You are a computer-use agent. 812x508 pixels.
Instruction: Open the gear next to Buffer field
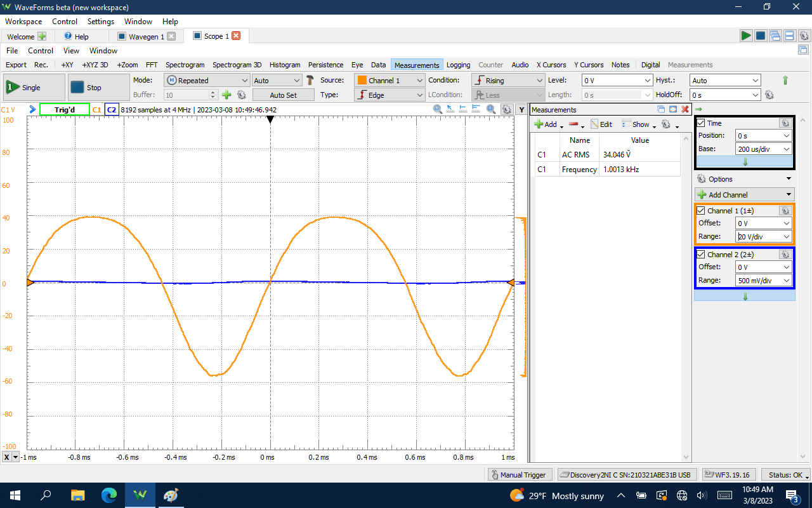241,95
